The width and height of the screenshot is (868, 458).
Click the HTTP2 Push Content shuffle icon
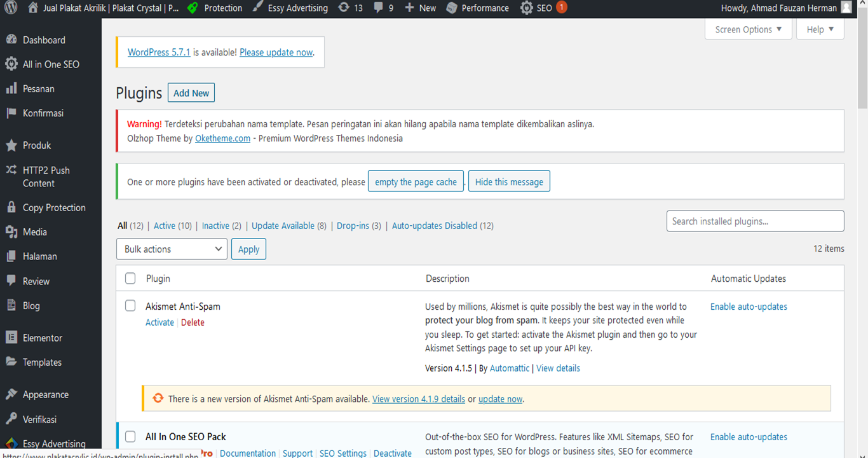[x=11, y=170]
